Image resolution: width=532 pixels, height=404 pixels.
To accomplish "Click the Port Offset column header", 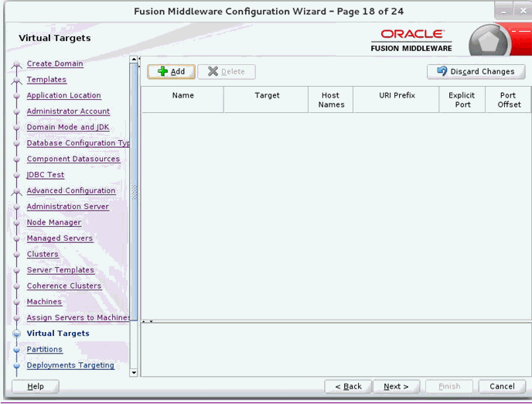I will point(508,100).
